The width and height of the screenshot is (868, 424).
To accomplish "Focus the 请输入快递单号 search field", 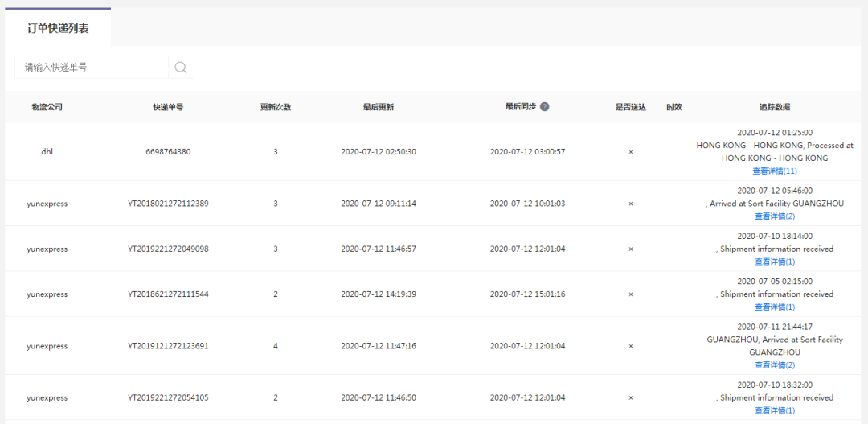I will click(x=92, y=67).
